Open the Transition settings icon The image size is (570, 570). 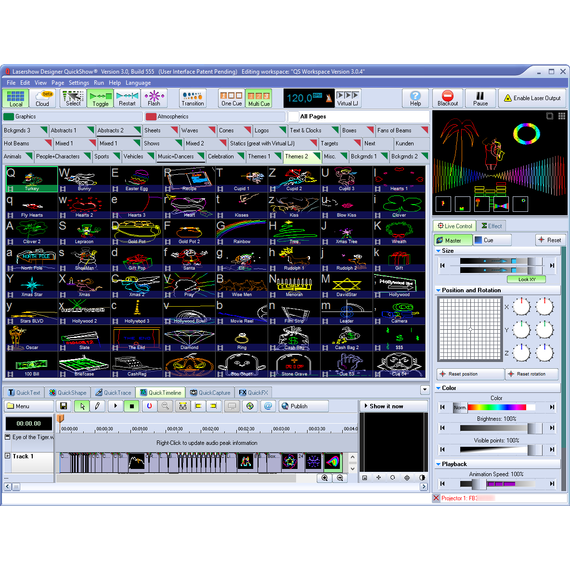click(193, 98)
